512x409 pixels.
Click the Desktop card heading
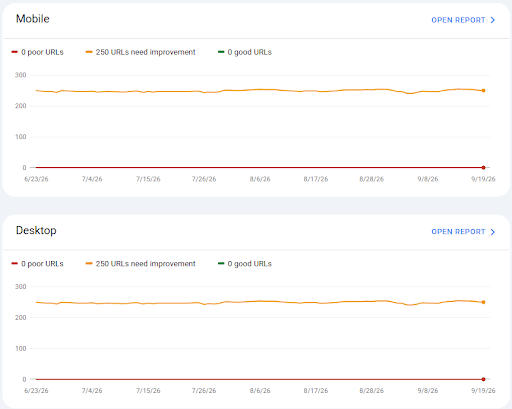36,230
